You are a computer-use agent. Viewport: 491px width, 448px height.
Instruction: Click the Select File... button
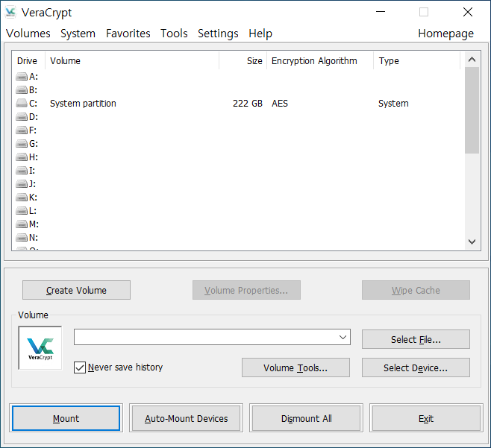pos(416,339)
